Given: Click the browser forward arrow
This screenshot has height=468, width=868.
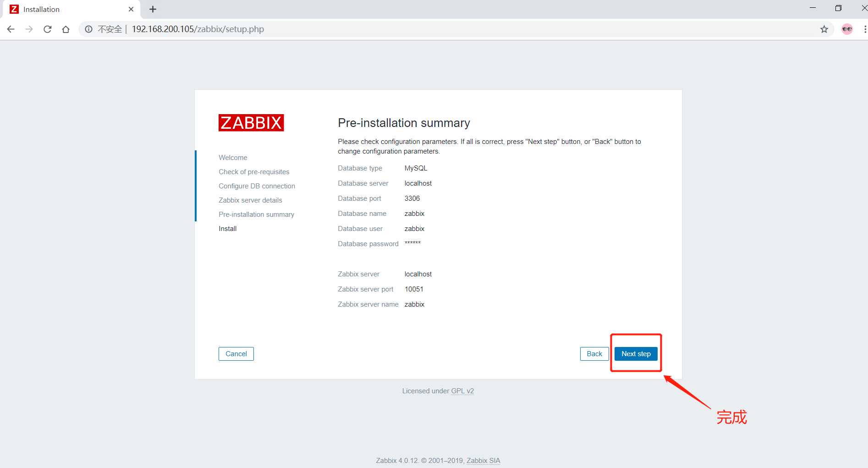Looking at the screenshot, I should click(x=29, y=29).
